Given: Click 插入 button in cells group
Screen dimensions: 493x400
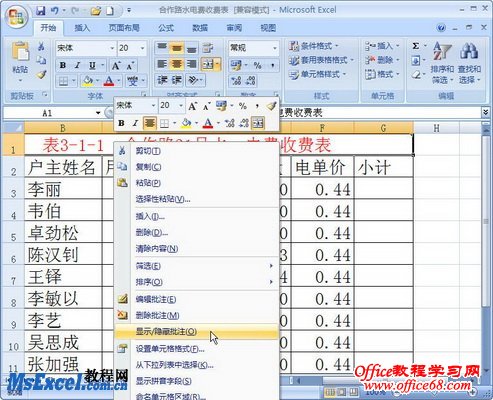Looking at the screenshot, I should point(382,46).
